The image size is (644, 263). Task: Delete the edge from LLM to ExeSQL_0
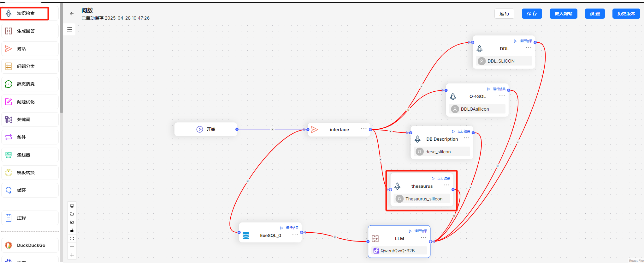(x=335, y=237)
